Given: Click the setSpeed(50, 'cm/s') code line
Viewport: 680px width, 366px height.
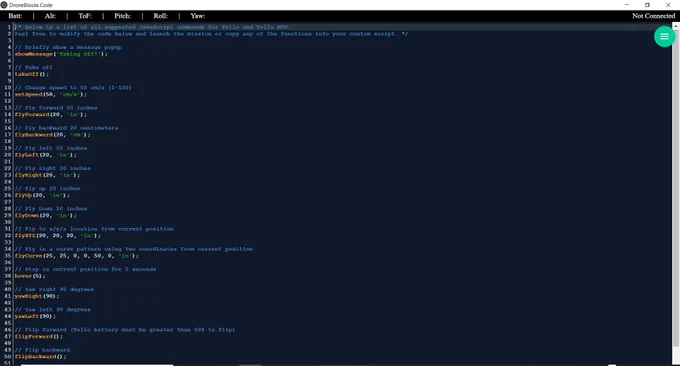Looking at the screenshot, I should click(x=51, y=94).
